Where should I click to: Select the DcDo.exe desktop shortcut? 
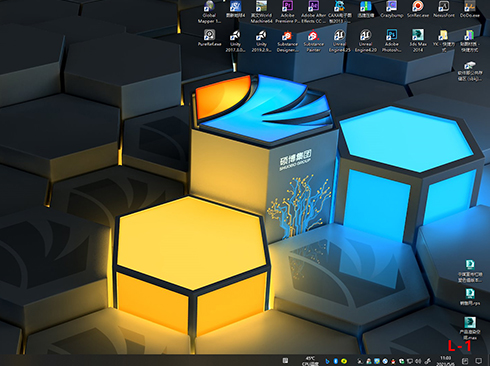point(470,9)
